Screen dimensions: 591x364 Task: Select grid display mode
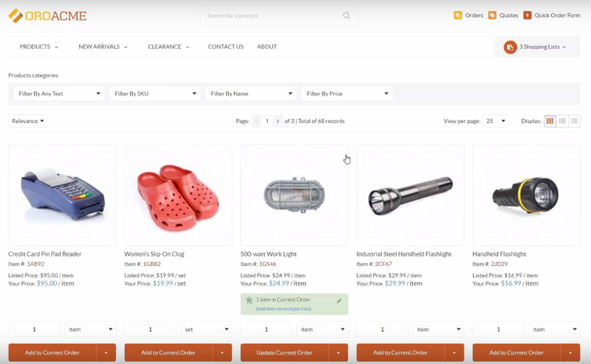(549, 121)
